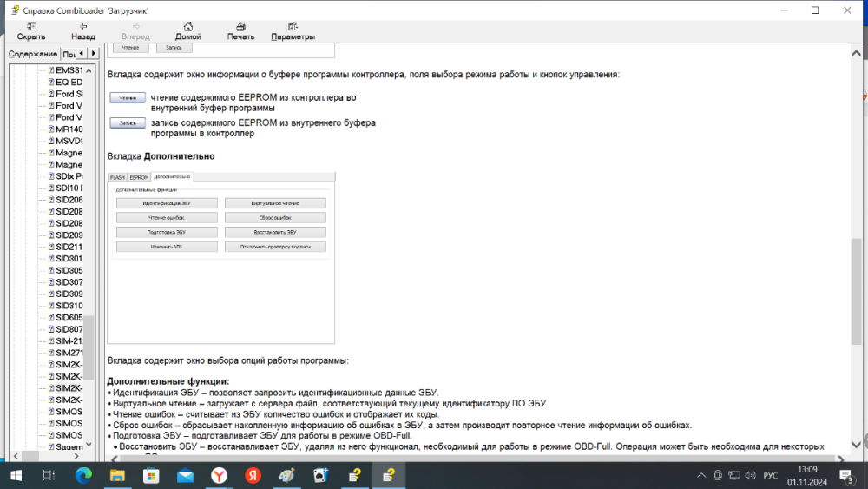Click the page icon beside Sagem
The height and width of the screenshot is (489, 868).
click(x=51, y=447)
